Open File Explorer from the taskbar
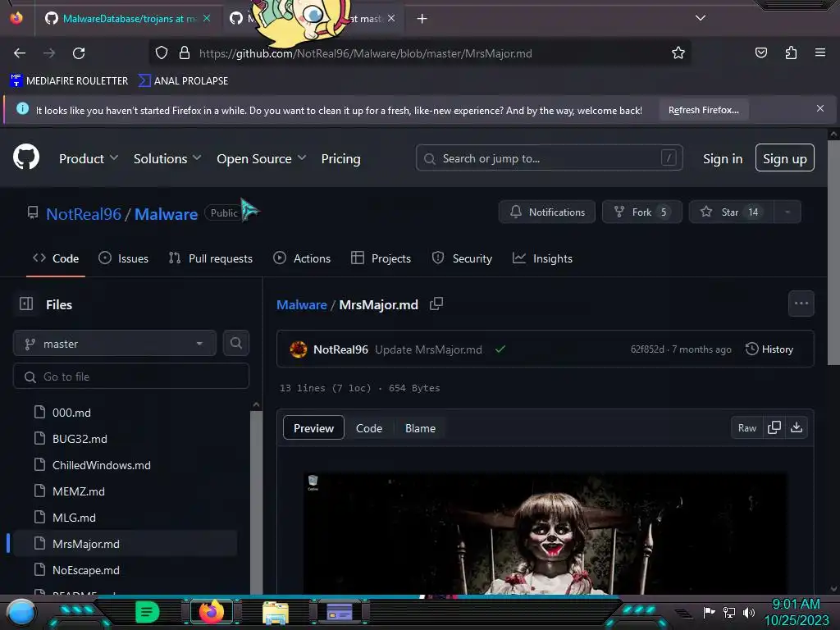840x630 pixels. (x=276, y=612)
